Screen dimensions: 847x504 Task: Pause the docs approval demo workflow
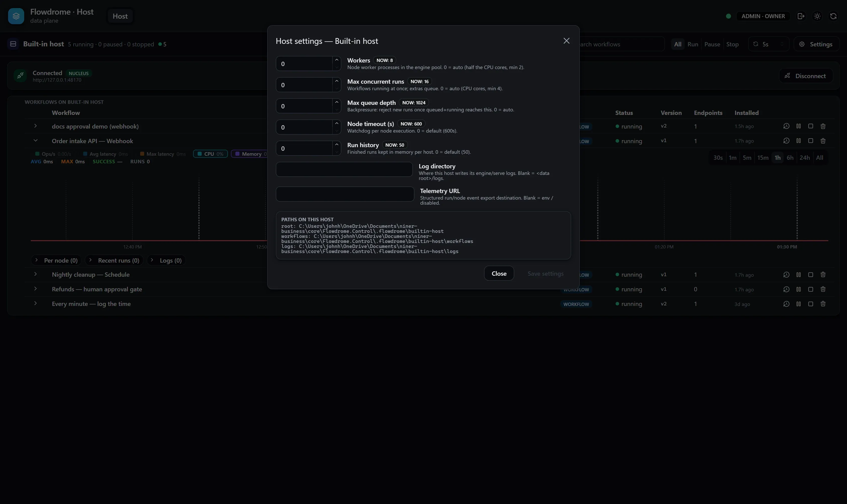click(798, 126)
